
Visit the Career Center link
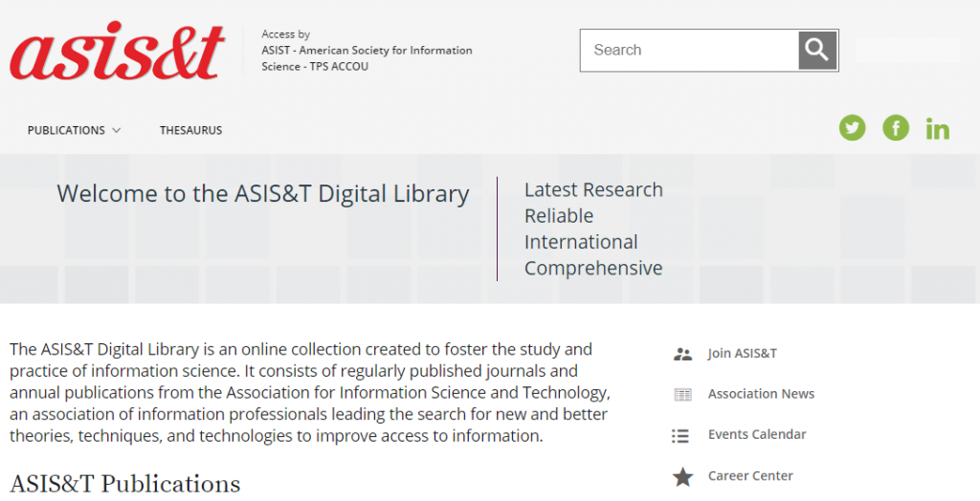(750, 476)
